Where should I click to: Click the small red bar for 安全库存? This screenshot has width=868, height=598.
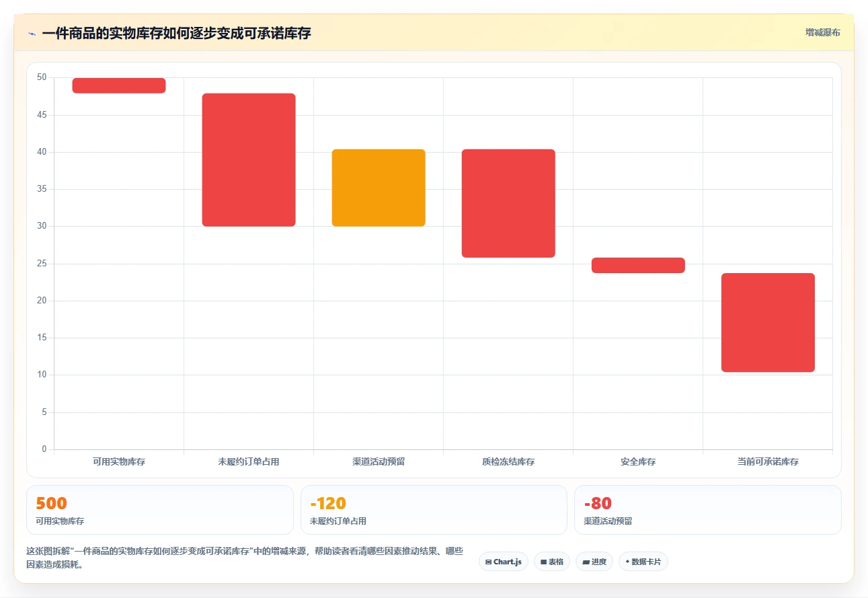point(638,265)
